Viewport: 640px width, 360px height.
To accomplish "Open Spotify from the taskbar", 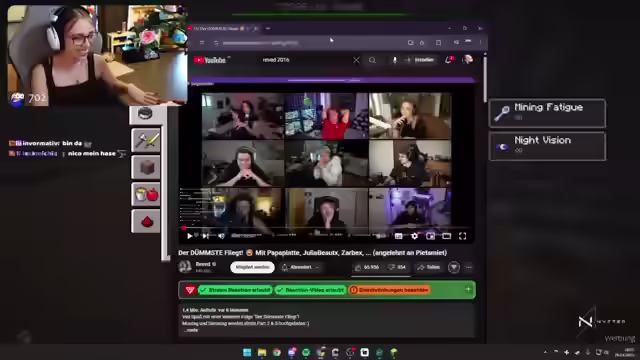I will click(x=306, y=352).
